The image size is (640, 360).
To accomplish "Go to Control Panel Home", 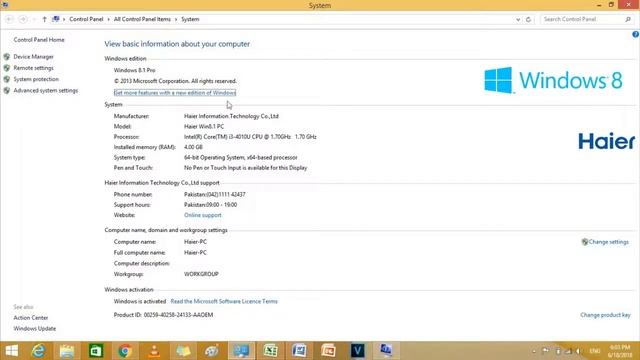I will pyautogui.click(x=39, y=40).
